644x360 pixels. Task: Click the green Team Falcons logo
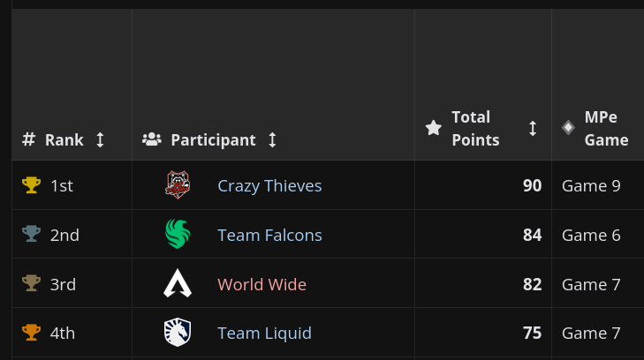click(178, 234)
